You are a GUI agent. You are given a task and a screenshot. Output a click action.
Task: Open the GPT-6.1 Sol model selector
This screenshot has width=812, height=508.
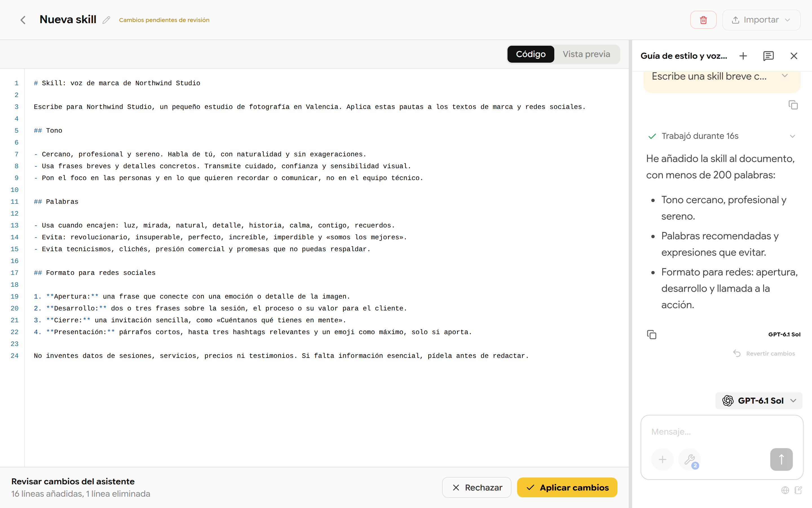coord(759,400)
